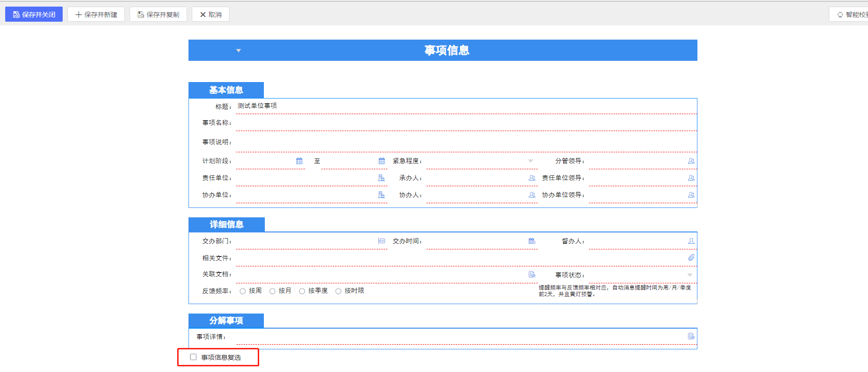Pick a supervisor with the 督办人 icon
868x372 pixels.
[x=691, y=241]
